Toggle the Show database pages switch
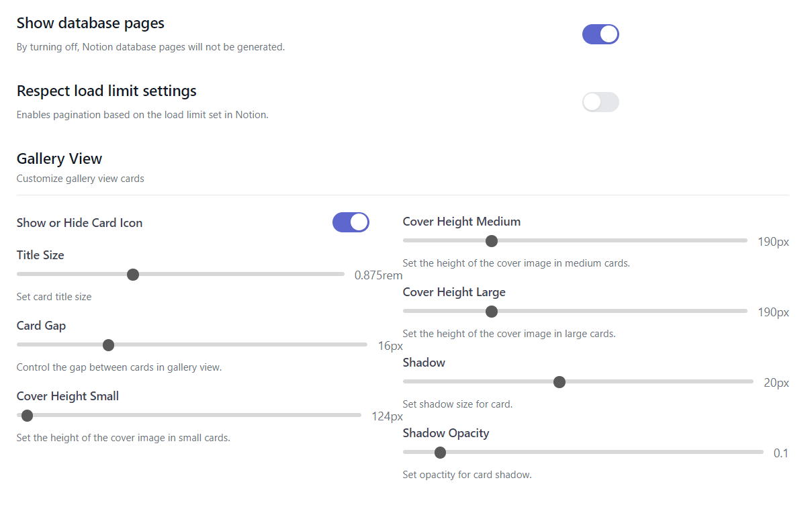 (x=600, y=34)
